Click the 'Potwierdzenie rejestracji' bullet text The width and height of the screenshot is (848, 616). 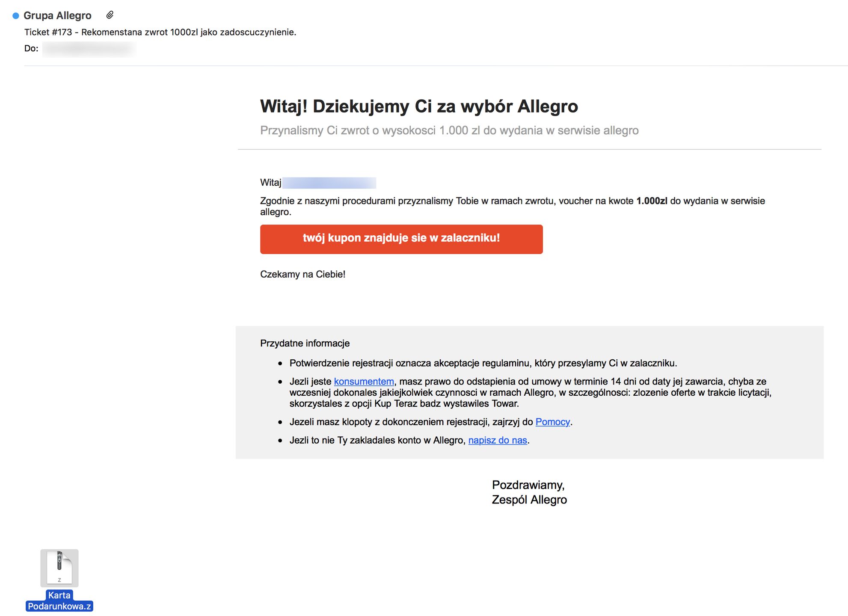483,363
